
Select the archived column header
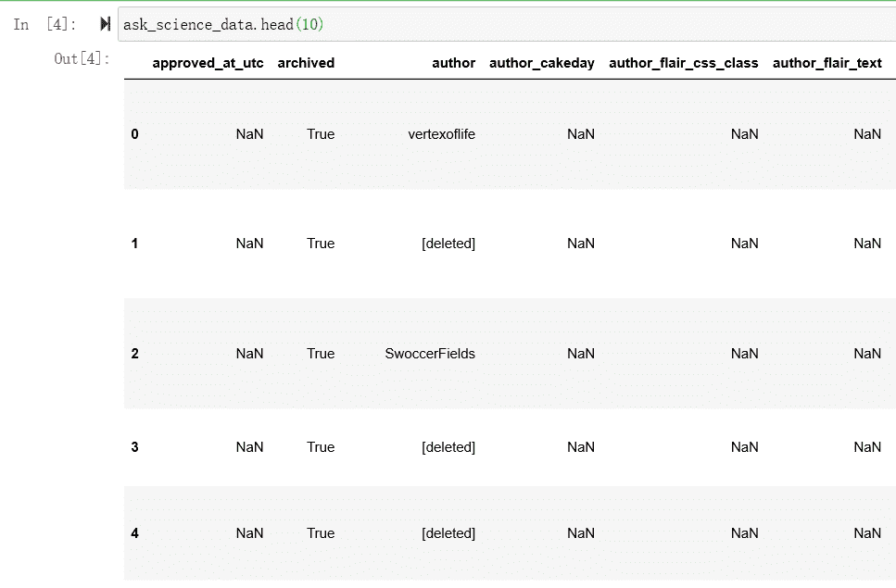(x=306, y=63)
